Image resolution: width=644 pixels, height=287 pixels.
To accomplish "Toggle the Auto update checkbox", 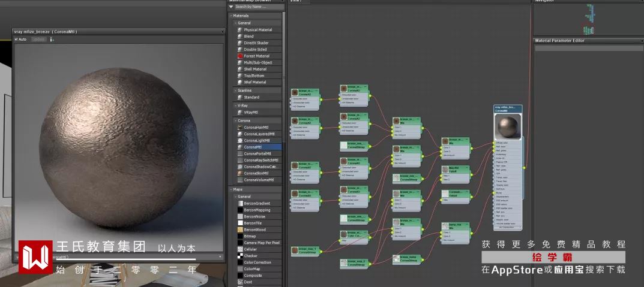I will (x=16, y=40).
